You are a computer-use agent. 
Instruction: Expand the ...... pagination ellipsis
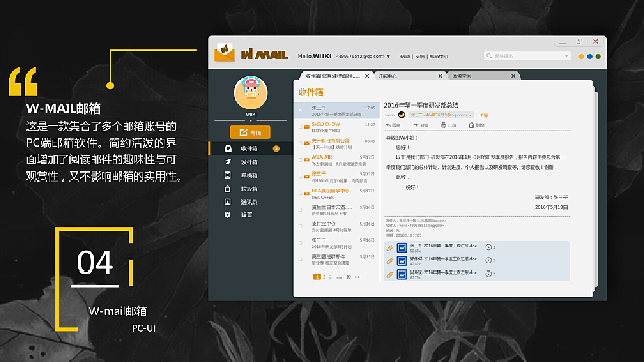(x=339, y=277)
